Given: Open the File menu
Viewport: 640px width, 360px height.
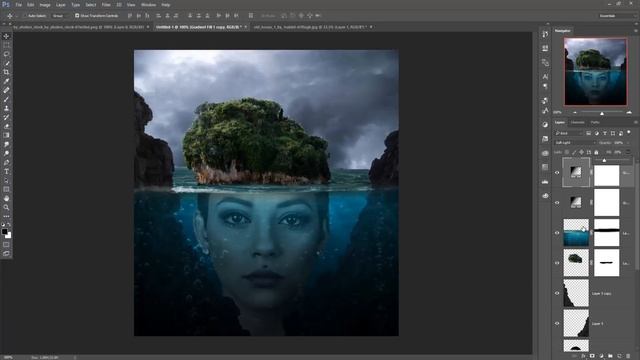Looking at the screenshot, I should point(18,5).
